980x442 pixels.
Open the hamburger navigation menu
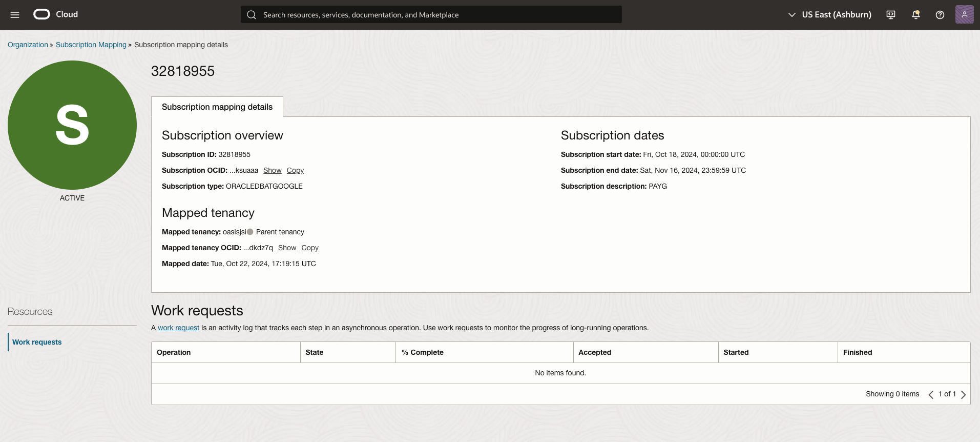15,15
